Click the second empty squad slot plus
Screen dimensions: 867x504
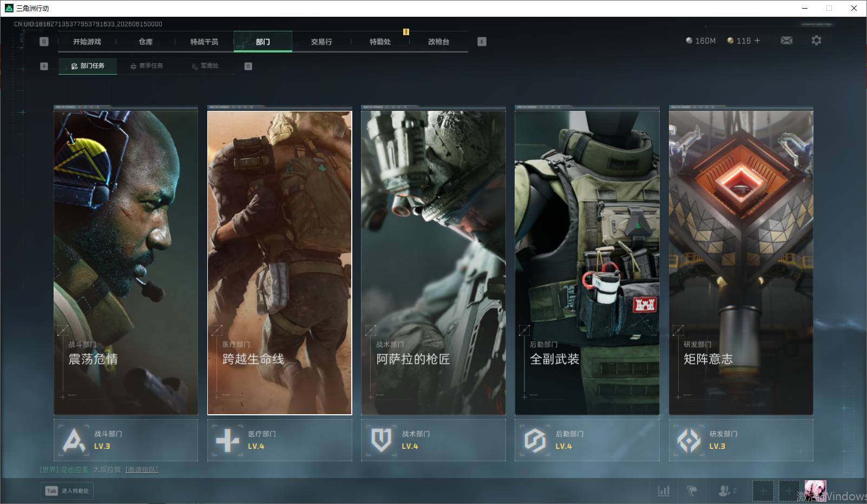tap(789, 491)
